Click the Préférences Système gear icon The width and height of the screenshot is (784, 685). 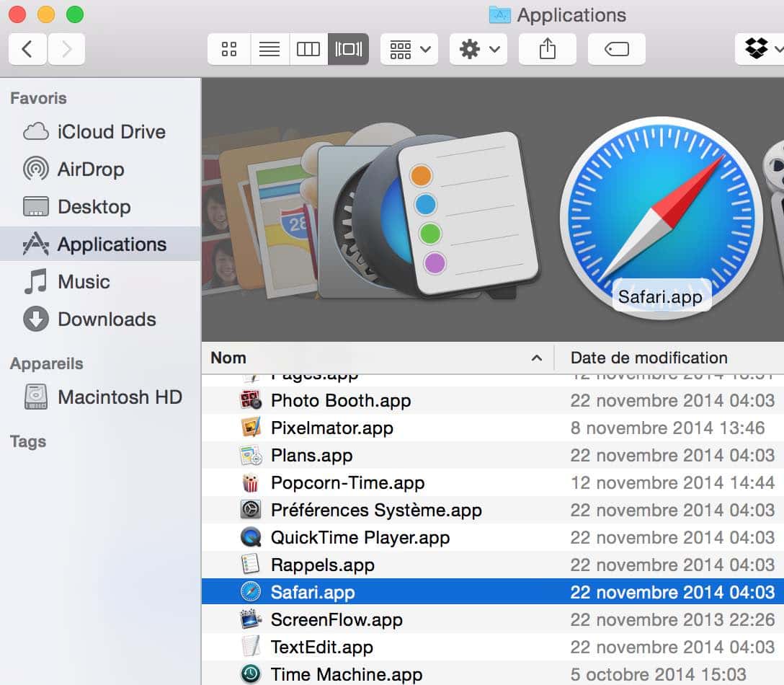click(x=251, y=510)
